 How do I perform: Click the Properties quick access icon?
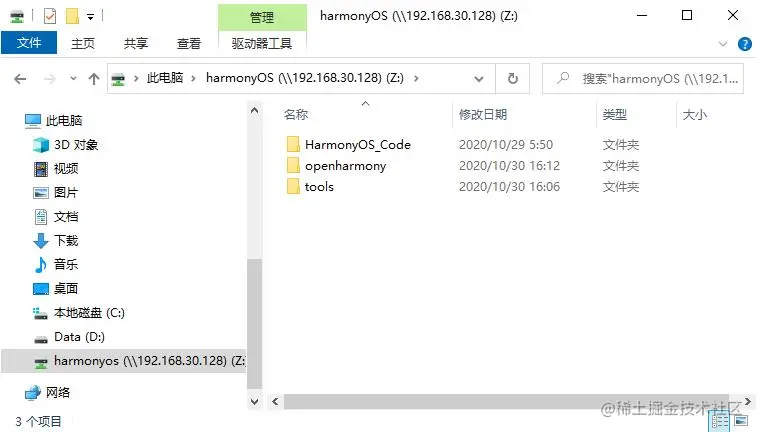(50, 16)
